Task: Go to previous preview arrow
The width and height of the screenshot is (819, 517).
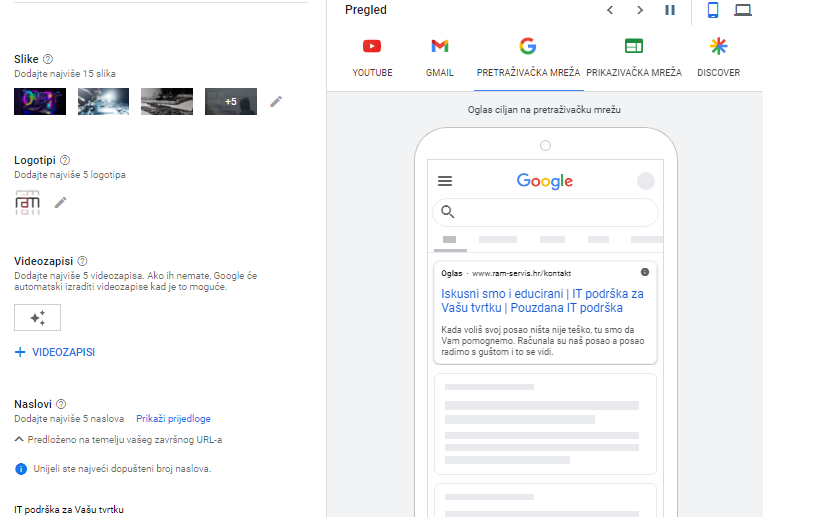Action: (x=610, y=10)
